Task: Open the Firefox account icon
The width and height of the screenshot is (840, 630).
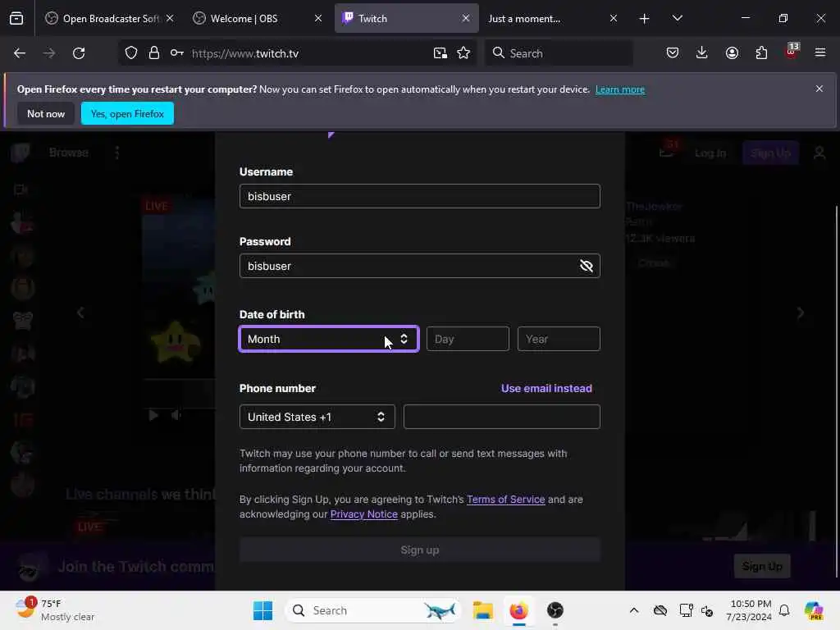Action: tap(732, 52)
